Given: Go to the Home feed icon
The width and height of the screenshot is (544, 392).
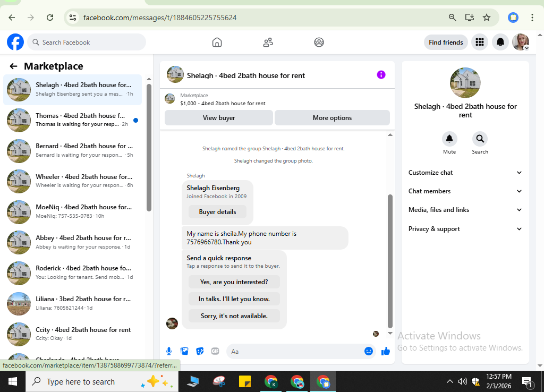Looking at the screenshot, I should [217, 42].
